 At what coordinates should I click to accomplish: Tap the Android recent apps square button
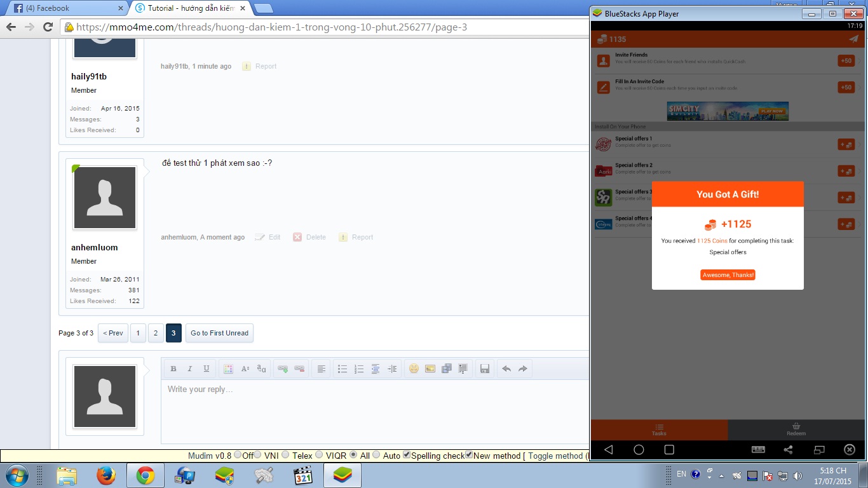pyautogui.click(x=669, y=450)
